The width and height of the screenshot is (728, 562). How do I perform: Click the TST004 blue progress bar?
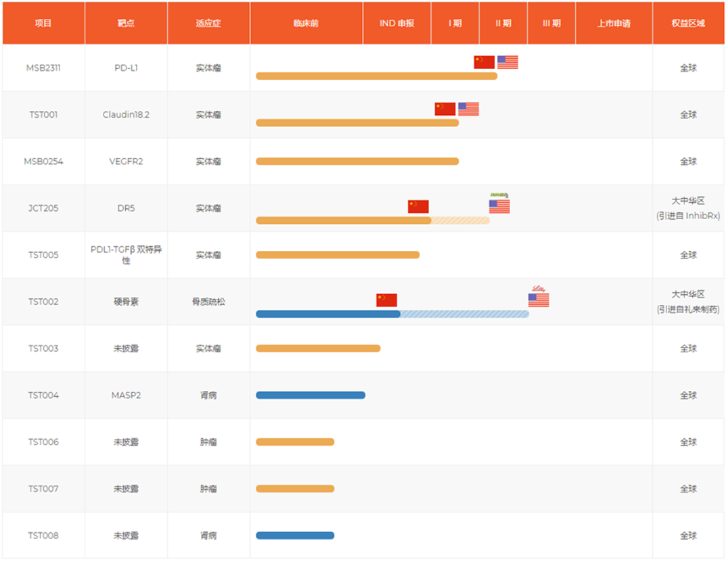click(x=311, y=395)
